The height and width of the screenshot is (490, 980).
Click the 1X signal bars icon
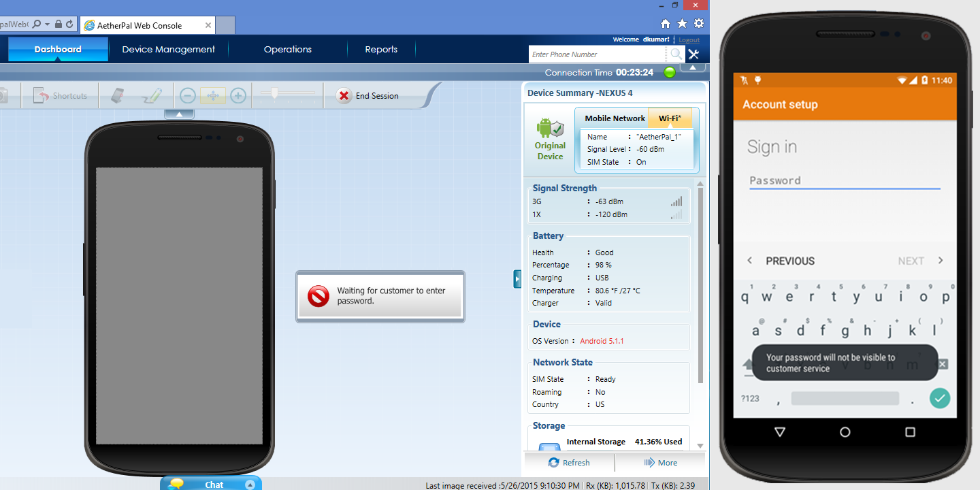676,214
